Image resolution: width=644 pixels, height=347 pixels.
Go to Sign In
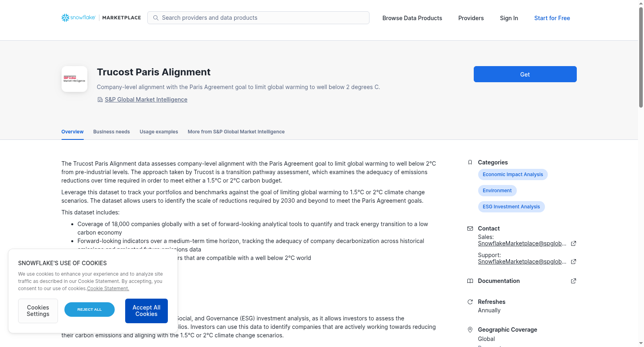pos(509,18)
